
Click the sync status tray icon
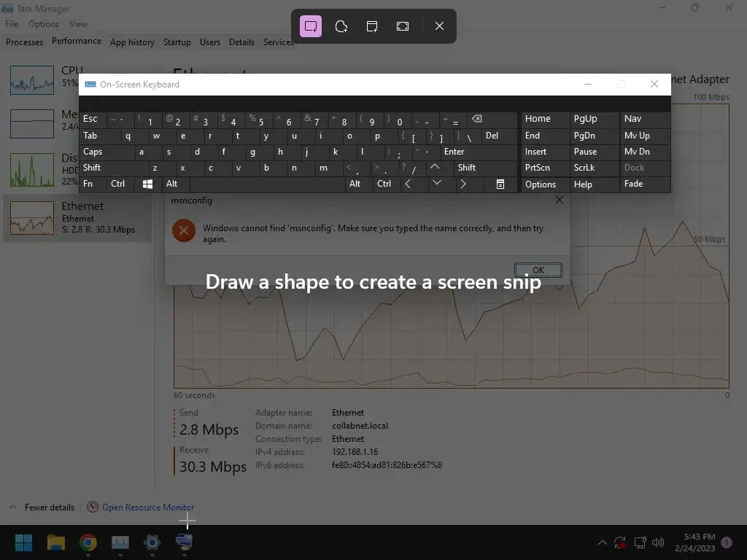[620, 542]
